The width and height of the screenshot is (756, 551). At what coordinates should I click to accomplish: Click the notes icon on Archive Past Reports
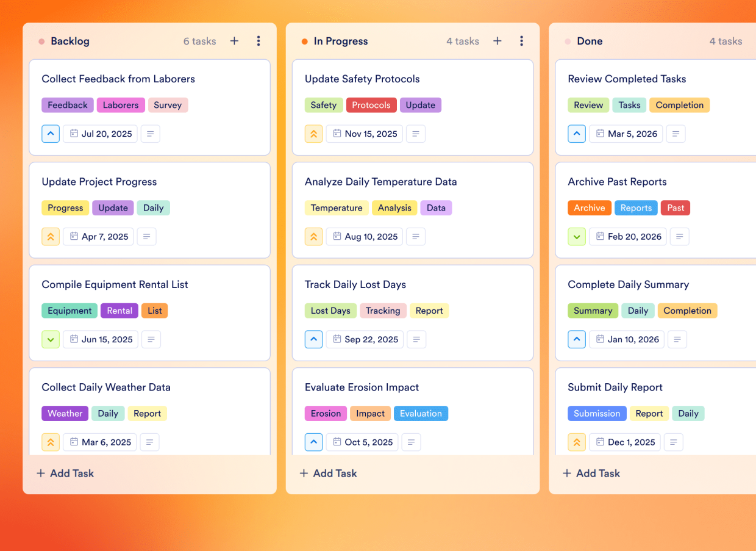pyautogui.click(x=679, y=236)
